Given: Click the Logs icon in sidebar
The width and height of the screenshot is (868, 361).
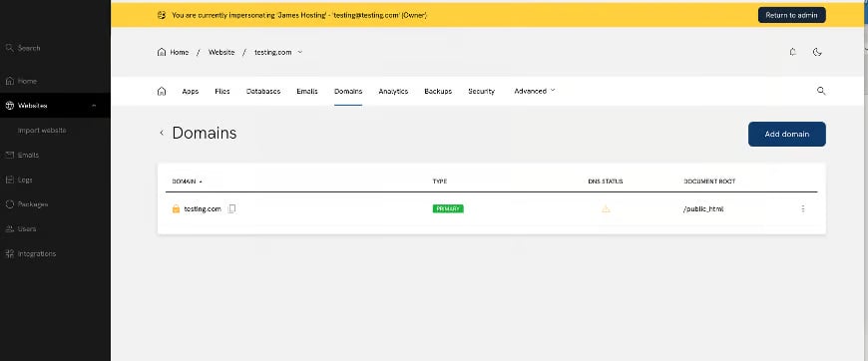Looking at the screenshot, I should click(x=9, y=180).
